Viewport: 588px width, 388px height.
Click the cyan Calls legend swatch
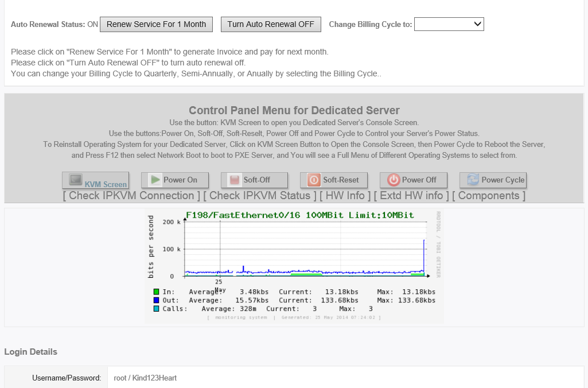tap(157, 309)
